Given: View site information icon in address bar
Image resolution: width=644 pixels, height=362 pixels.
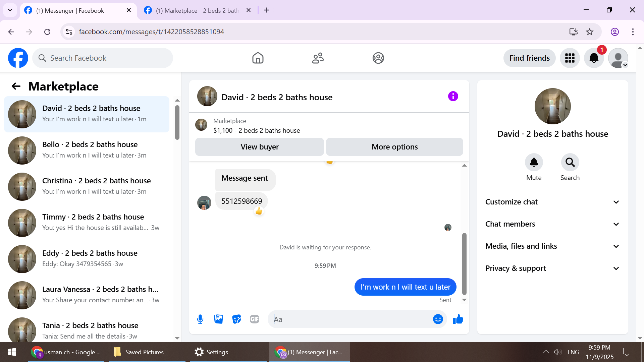Looking at the screenshot, I should click(69, 32).
